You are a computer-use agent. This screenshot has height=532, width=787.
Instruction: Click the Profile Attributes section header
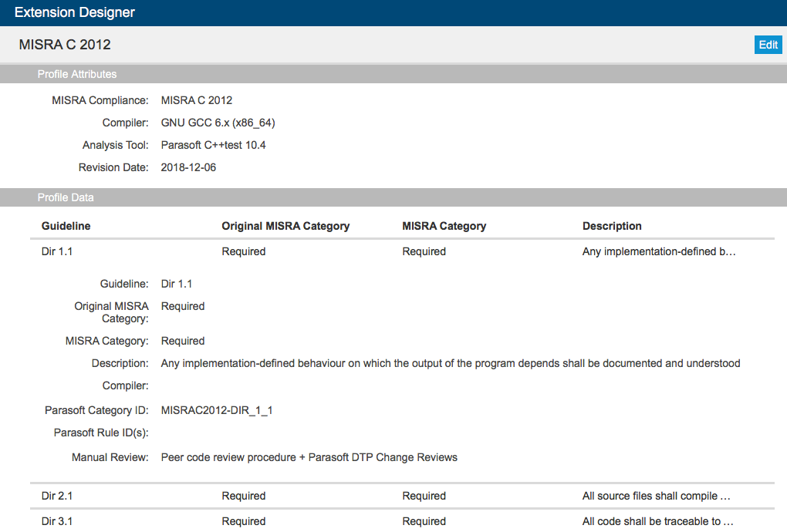393,74
